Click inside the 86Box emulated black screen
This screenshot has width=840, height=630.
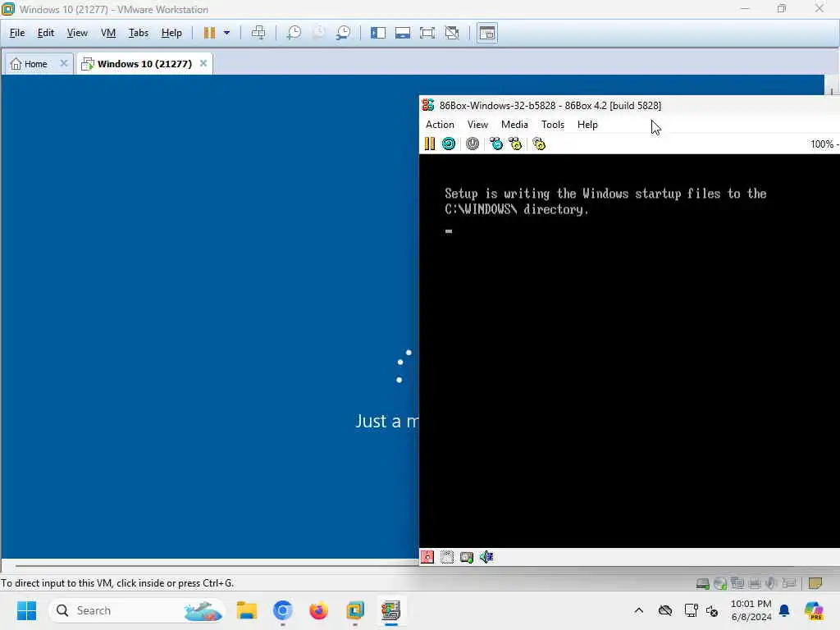pos(629,351)
